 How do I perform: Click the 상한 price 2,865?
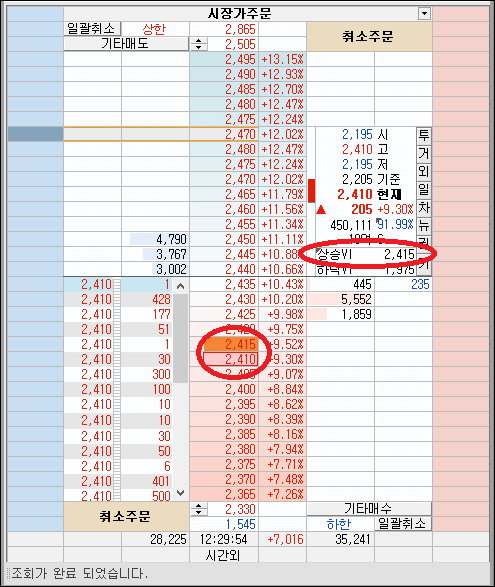tap(240, 29)
